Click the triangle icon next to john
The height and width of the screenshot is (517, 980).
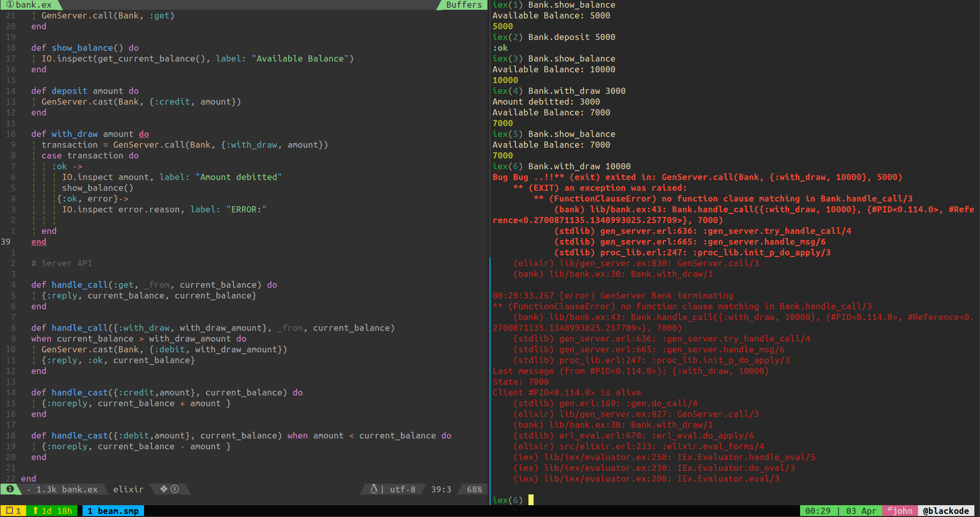890,510
